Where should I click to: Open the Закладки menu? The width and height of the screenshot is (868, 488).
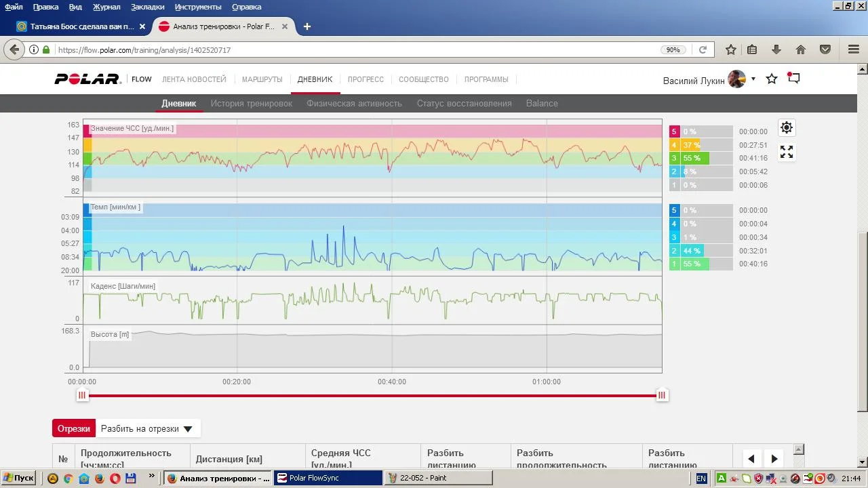click(x=147, y=7)
